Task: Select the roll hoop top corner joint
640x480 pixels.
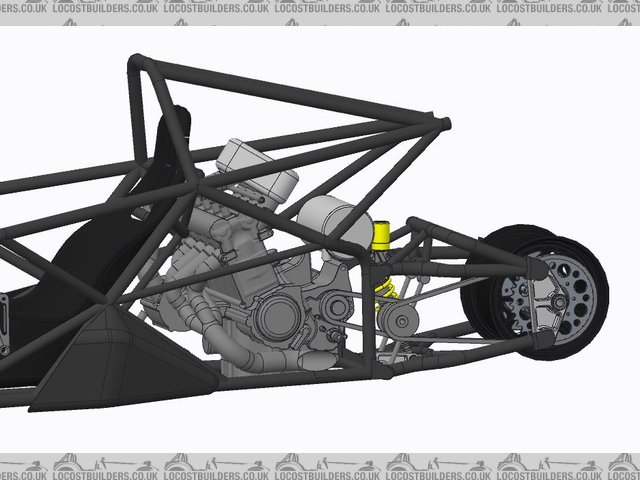Action: (x=136, y=66)
